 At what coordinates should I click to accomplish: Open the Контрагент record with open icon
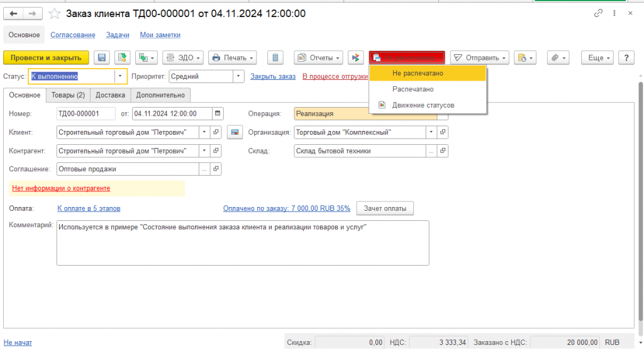216,151
